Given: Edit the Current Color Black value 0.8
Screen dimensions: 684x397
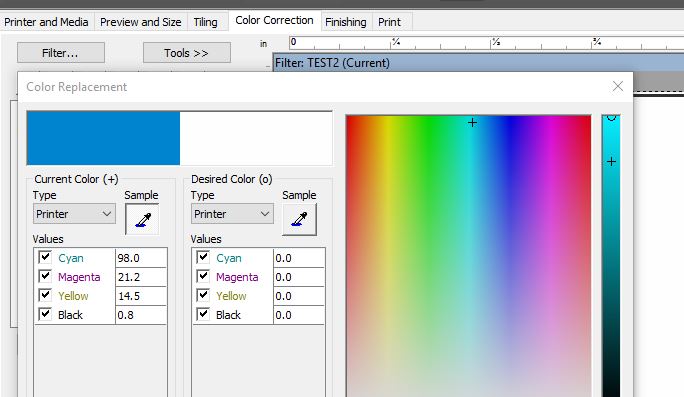Looking at the screenshot, I should point(141,315).
